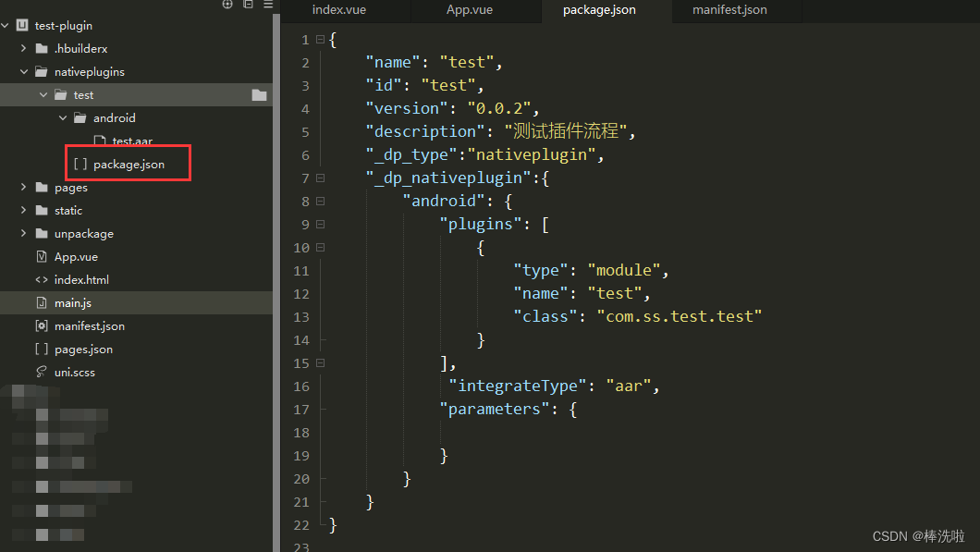The height and width of the screenshot is (552, 980).
Task: Expand the pages folder
Action: point(24,188)
